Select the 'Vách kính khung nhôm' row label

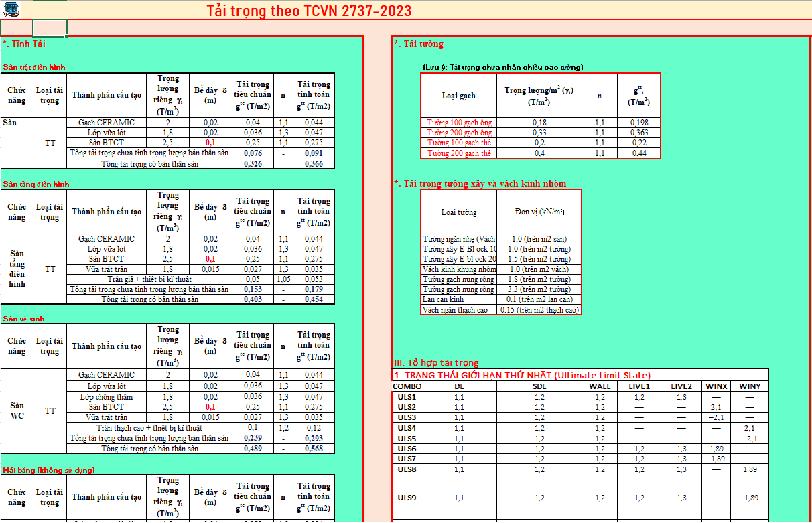click(x=459, y=269)
